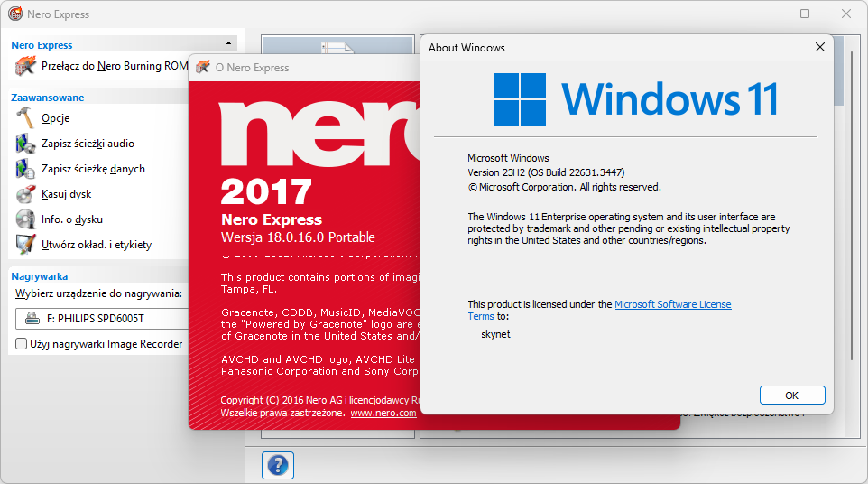Follow the Terms link in About Windows
Screen dimensions: 868x484
point(481,316)
